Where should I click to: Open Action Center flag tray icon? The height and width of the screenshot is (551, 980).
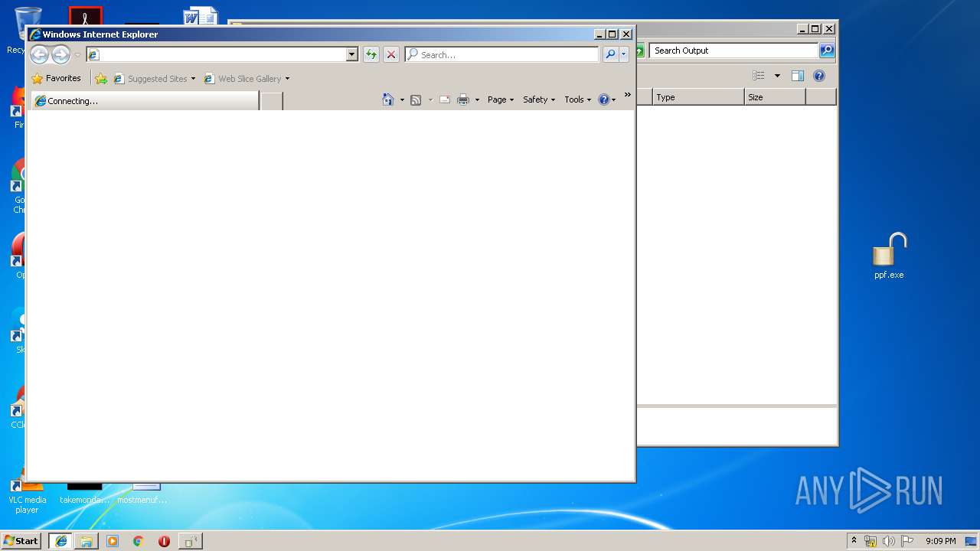click(x=907, y=541)
